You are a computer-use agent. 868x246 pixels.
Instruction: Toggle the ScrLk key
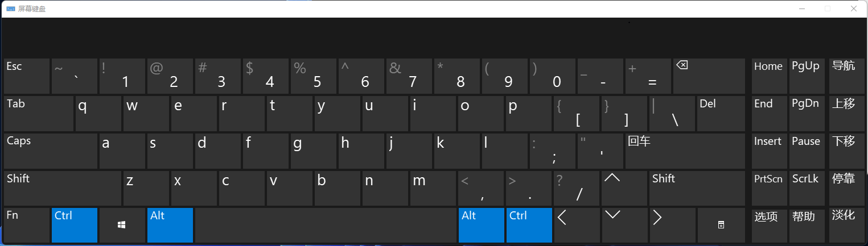805,188
